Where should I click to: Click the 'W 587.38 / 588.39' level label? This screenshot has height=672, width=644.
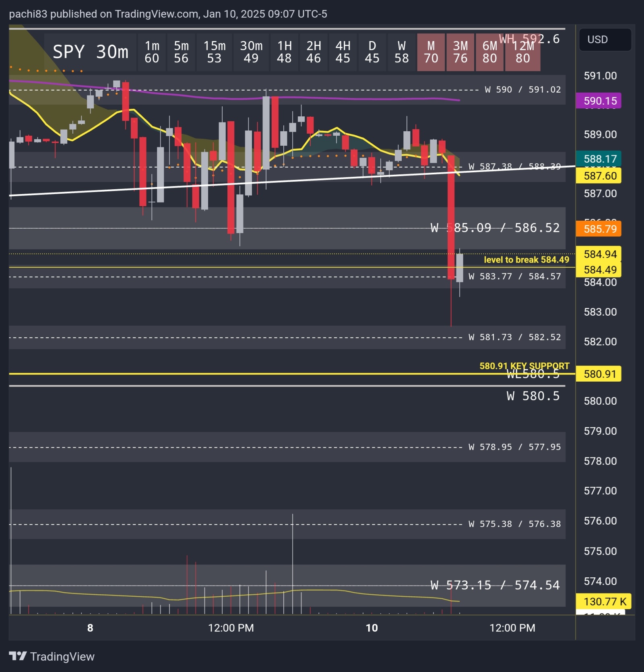pyautogui.click(x=515, y=166)
